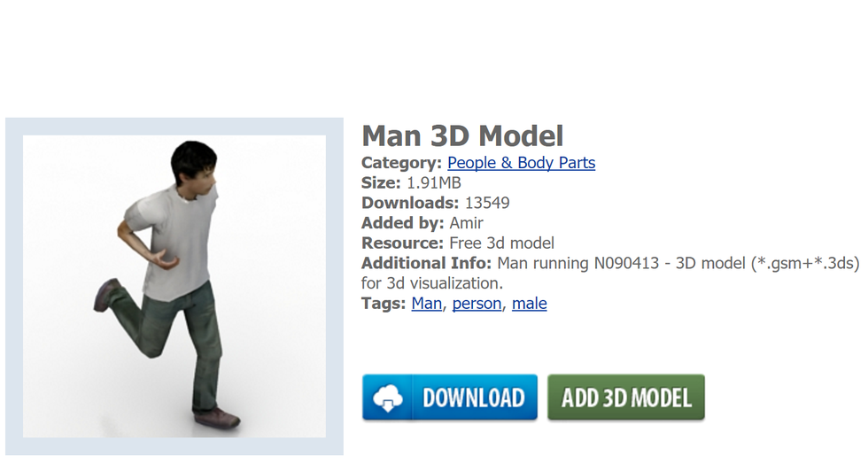This screenshot has width=868, height=463.
Task: Follow the person tag link
Action: click(x=477, y=303)
